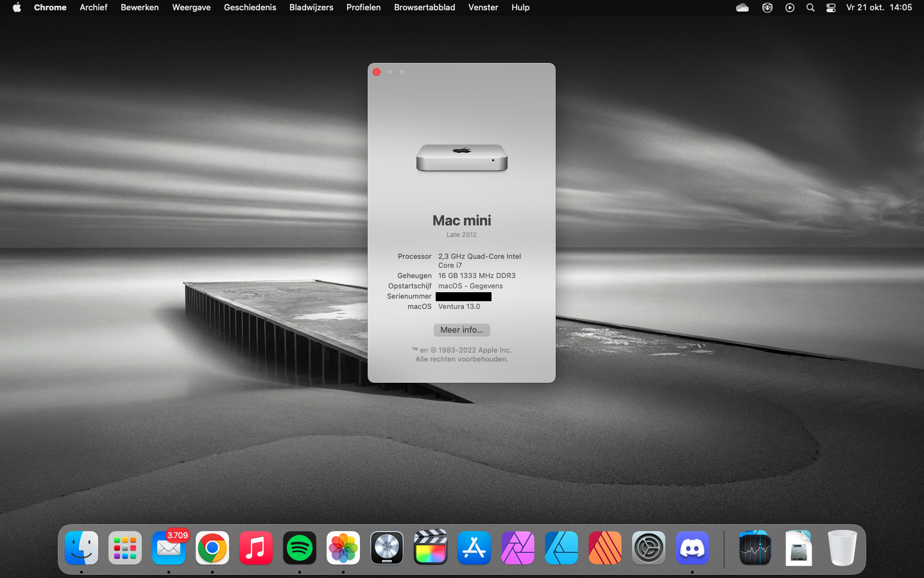Open the Bladwijzers menu
The height and width of the screenshot is (578, 924).
click(311, 8)
